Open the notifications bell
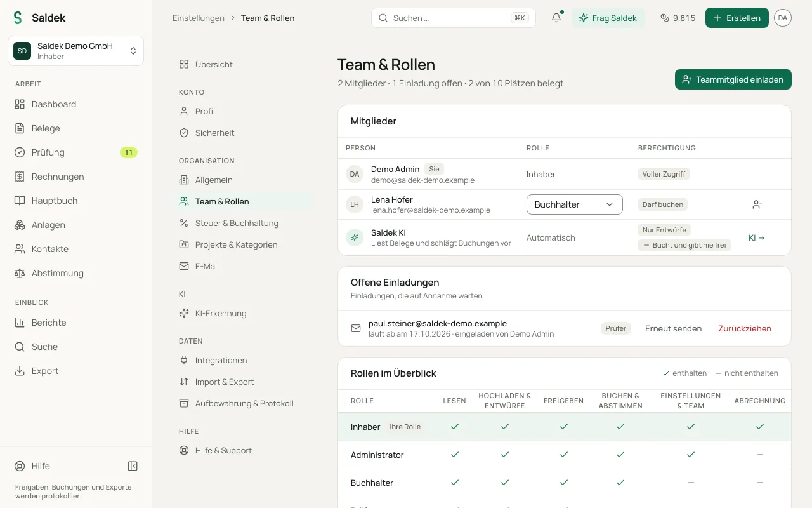 (x=556, y=18)
